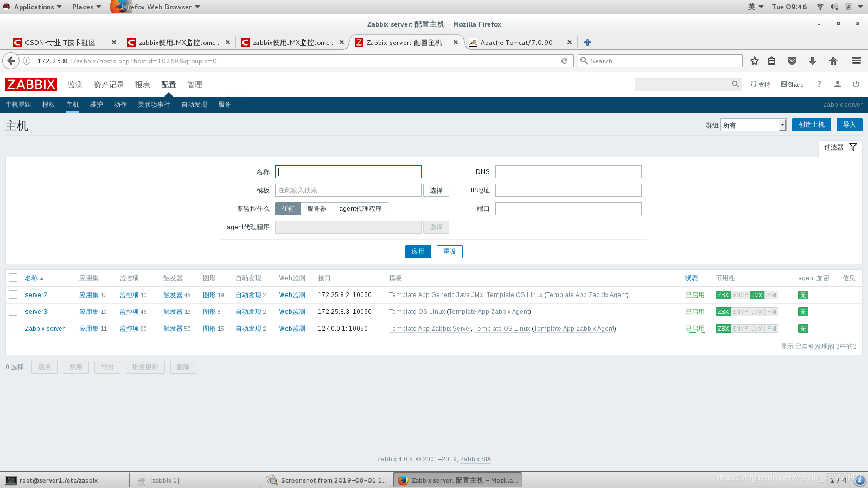Click the ZABBIX logo
The height and width of the screenshot is (488, 868).
point(31,85)
